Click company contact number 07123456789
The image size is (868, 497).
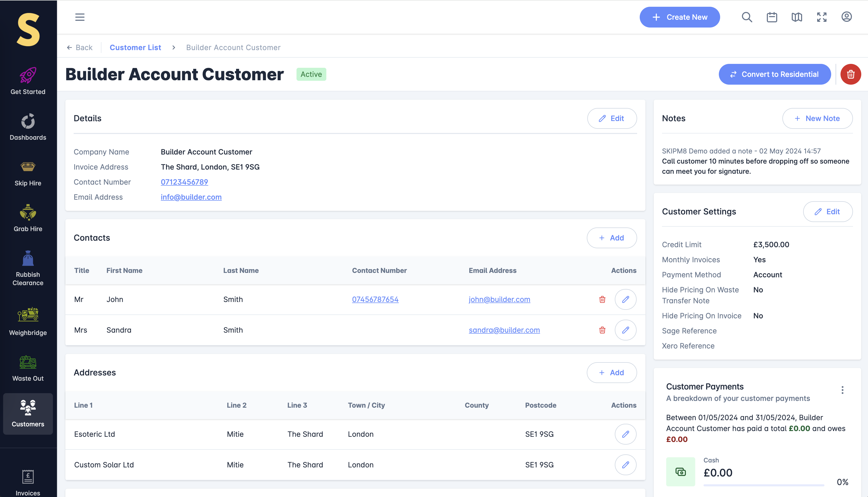point(184,182)
